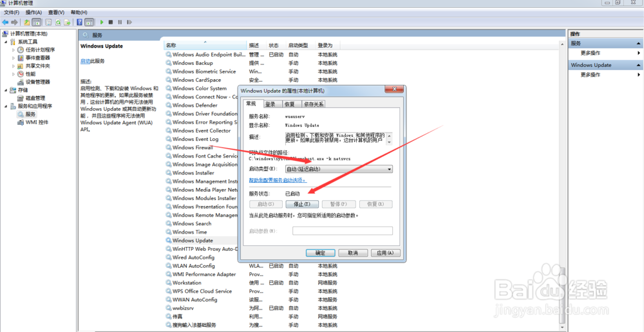Image resolution: width=644 pixels, height=332 pixels.
Task: Click the Pause service toolbar icon
Action: pos(120,22)
